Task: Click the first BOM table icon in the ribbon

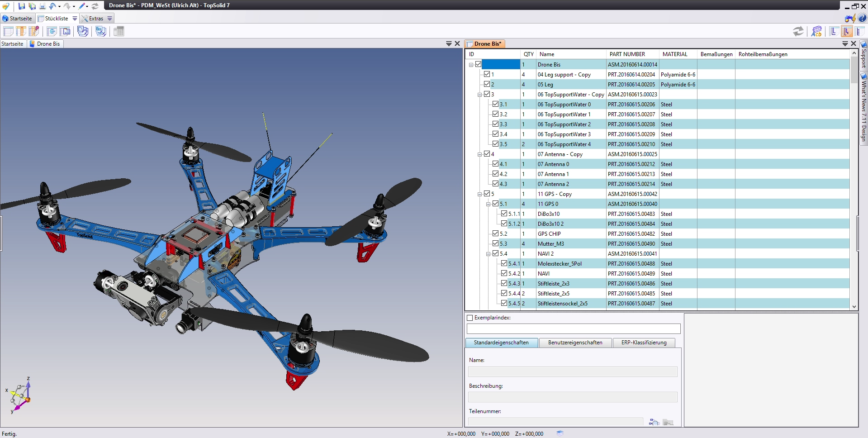Action: point(8,31)
